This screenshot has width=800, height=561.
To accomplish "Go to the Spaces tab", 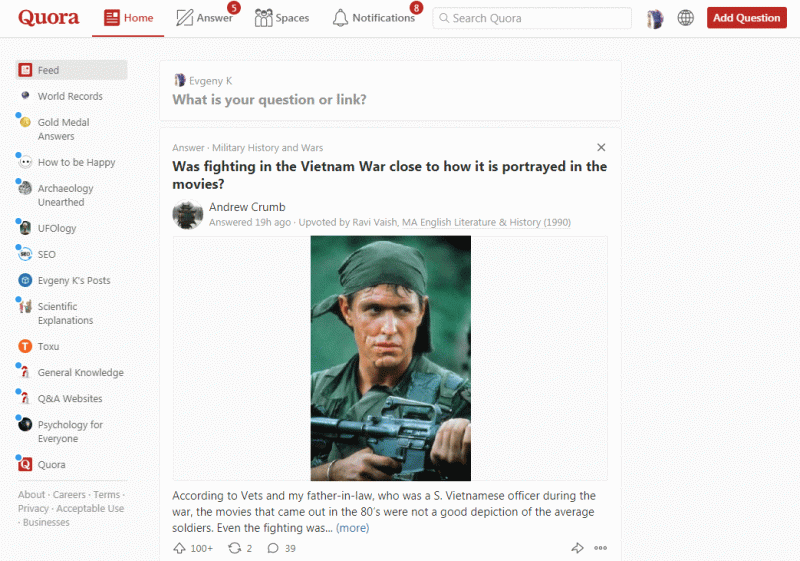I will click(282, 18).
